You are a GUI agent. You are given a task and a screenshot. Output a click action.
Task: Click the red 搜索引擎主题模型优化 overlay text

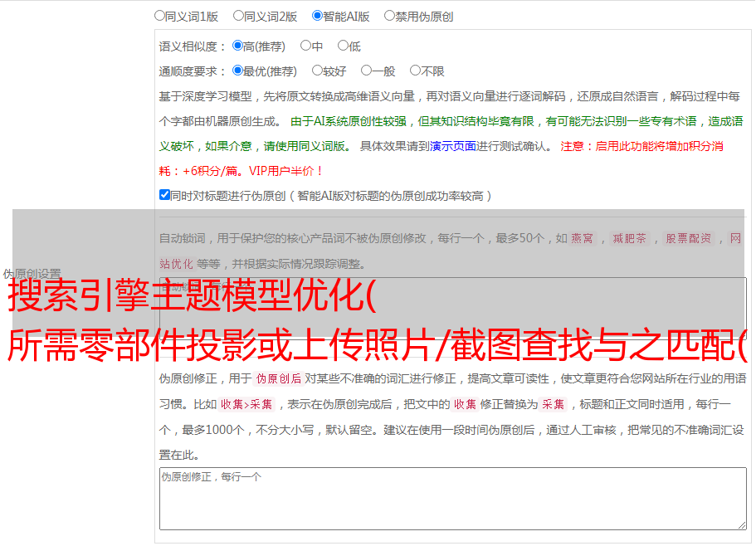[x=191, y=297]
